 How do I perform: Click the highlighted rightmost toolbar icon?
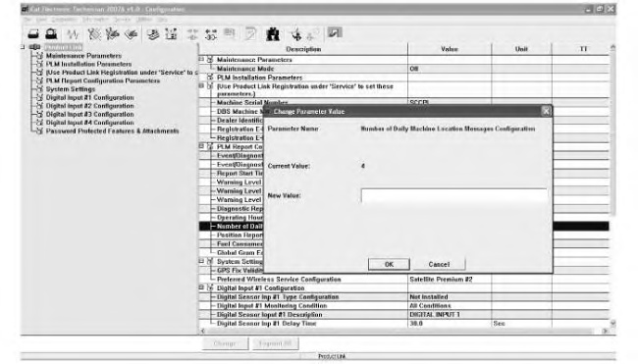point(335,32)
